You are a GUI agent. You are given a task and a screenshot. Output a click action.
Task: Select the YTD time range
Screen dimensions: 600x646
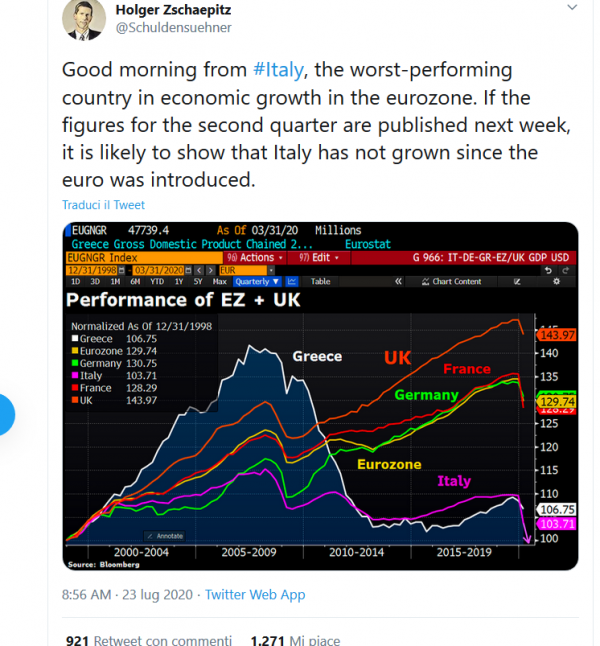click(157, 281)
